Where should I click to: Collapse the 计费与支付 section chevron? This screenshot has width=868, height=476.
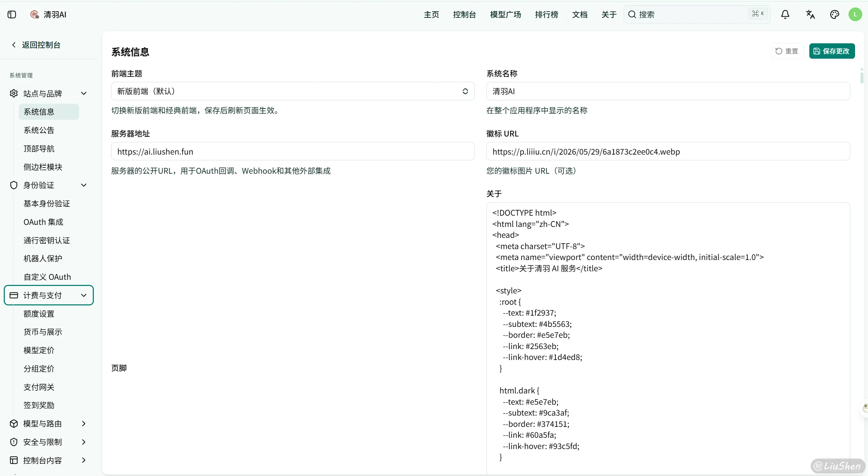pyautogui.click(x=84, y=295)
